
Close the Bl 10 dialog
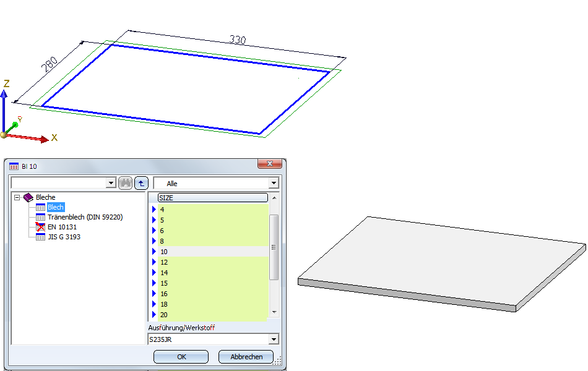(x=270, y=164)
